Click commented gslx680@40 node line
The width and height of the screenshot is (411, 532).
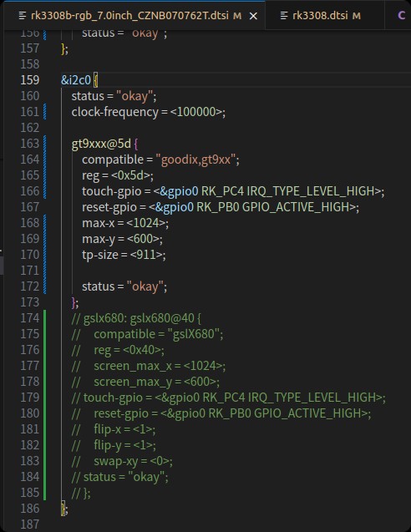pos(136,318)
